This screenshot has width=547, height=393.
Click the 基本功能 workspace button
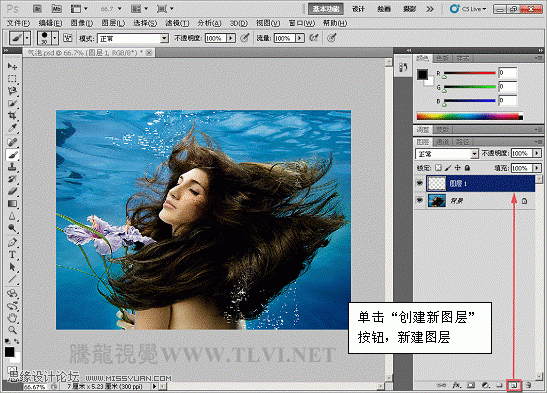pyautogui.click(x=326, y=9)
